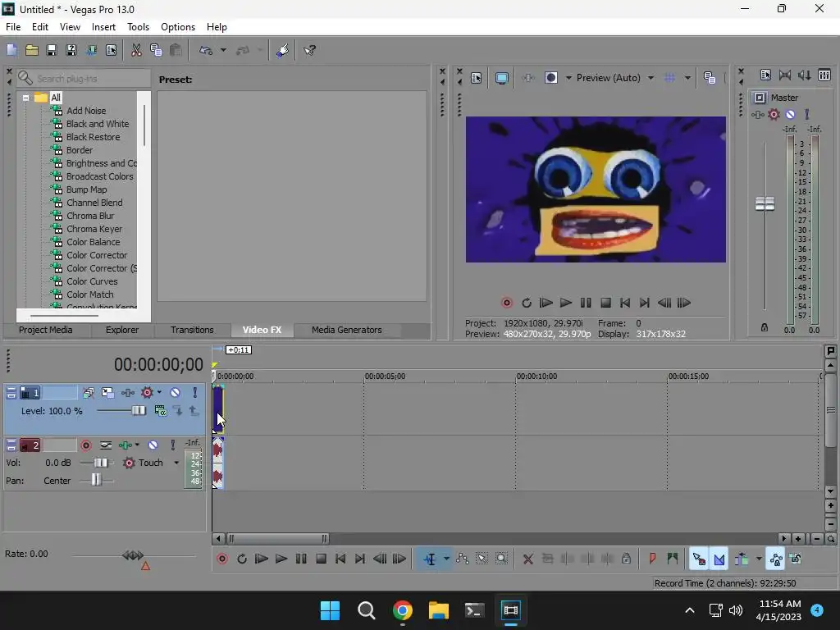Switch to Media Generators tab
This screenshot has height=630, width=840.
[x=347, y=330]
